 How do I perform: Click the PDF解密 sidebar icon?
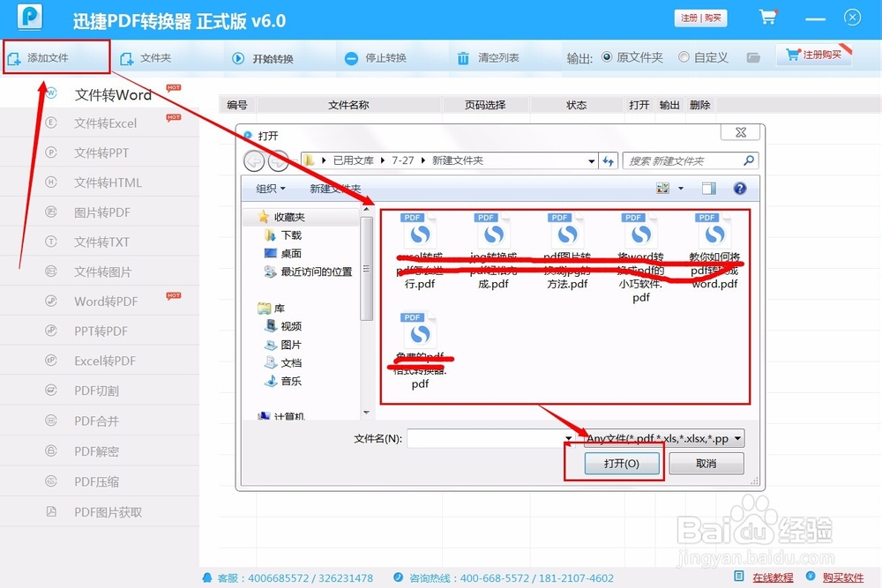[x=51, y=450]
